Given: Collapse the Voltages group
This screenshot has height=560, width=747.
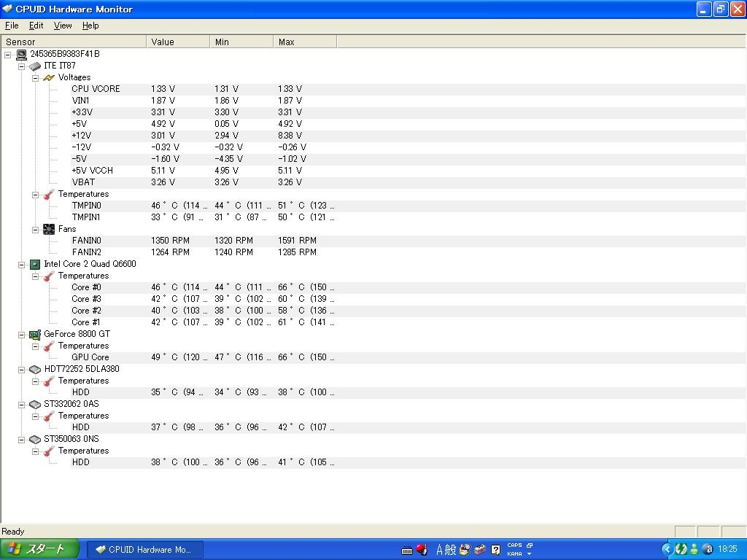Looking at the screenshot, I should pos(35,77).
